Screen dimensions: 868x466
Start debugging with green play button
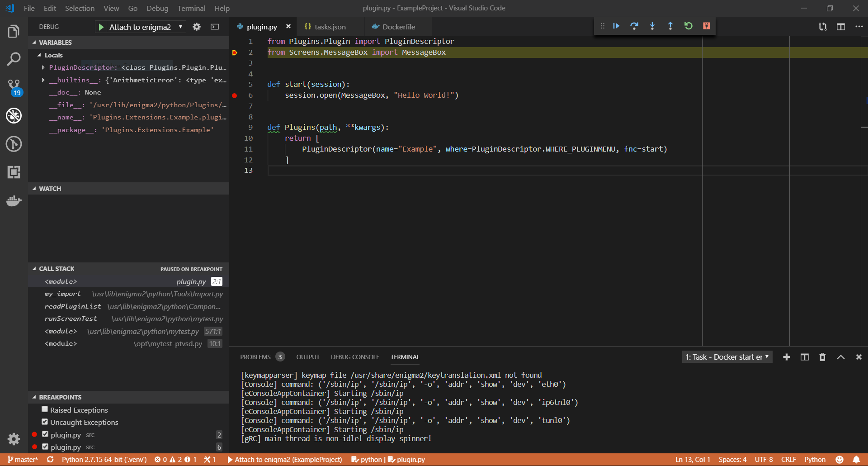[101, 27]
